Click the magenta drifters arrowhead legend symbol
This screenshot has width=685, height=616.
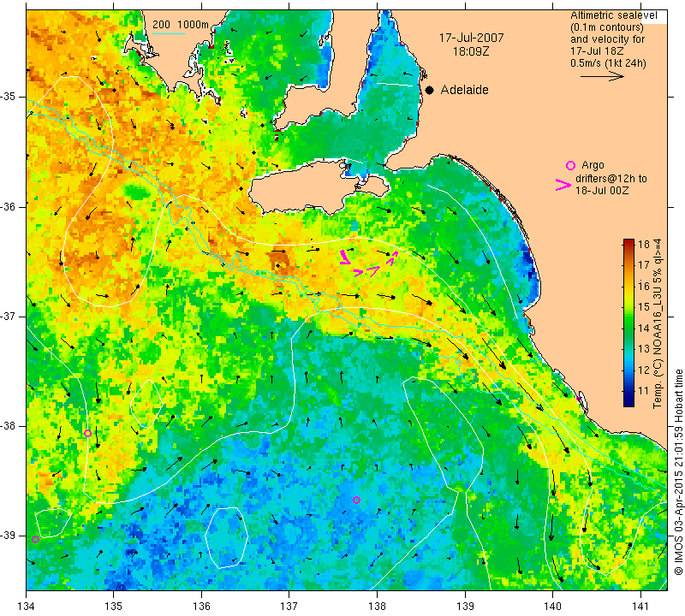(563, 185)
